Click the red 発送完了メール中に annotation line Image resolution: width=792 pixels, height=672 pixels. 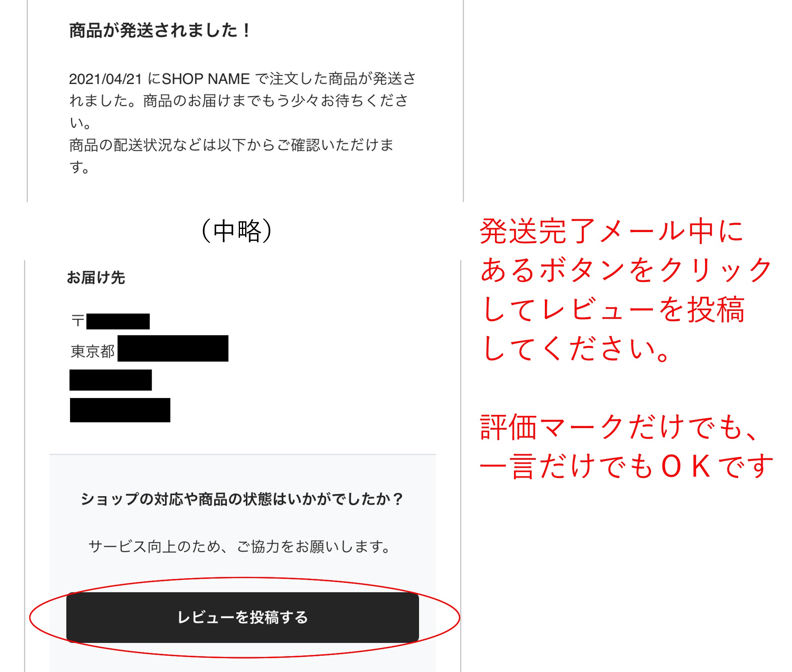click(x=612, y=231)
